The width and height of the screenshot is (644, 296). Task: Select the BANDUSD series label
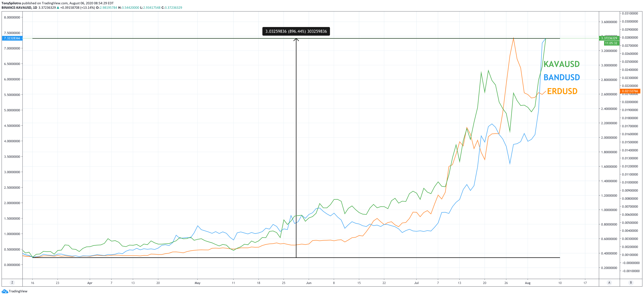pyautogui.click(x=562, y=78)
